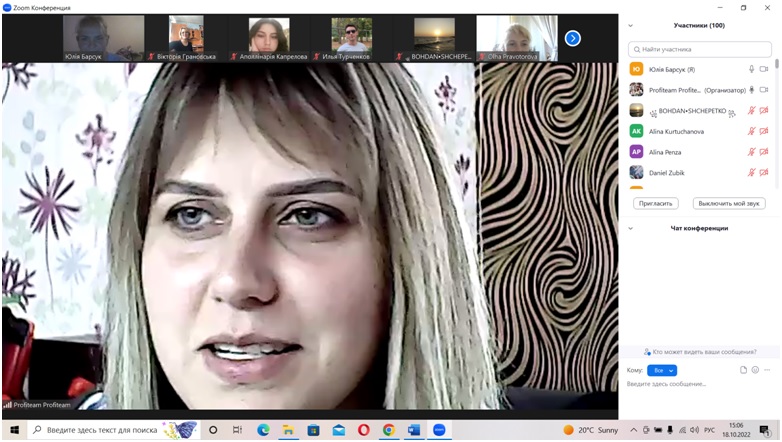Click the participants list scrollbar
The height and width of the screenshot is (442, 782).
click(x=777, y=64)
